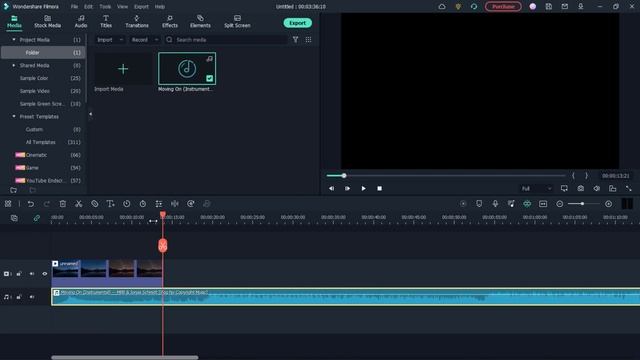
Task: Mute the video track speaker
Action: pos(32,274)
